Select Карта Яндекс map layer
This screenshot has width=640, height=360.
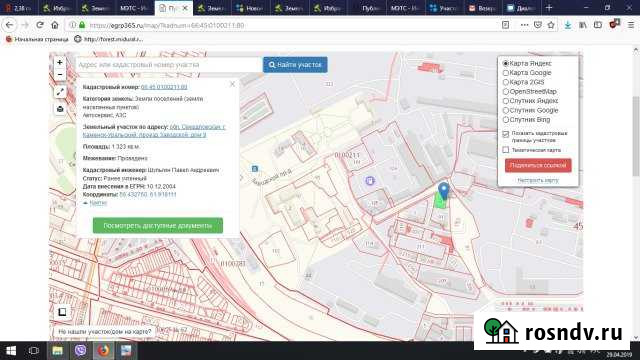(505, 63)
